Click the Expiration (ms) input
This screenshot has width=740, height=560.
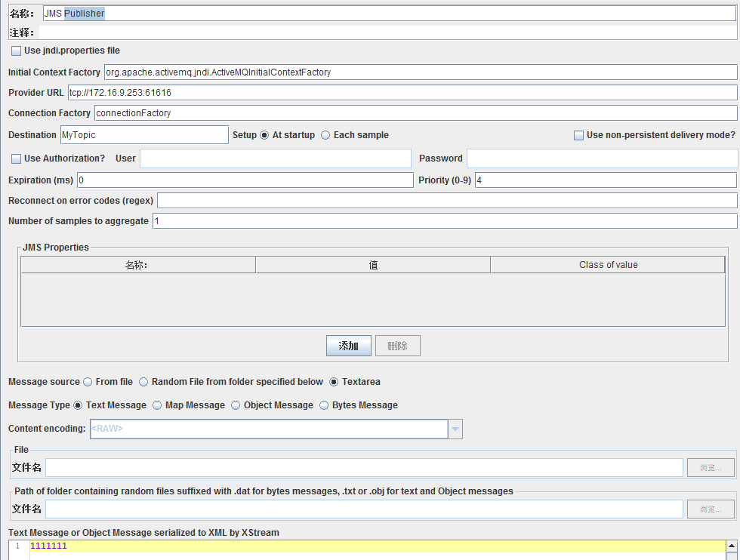click(x=245, y=180)
